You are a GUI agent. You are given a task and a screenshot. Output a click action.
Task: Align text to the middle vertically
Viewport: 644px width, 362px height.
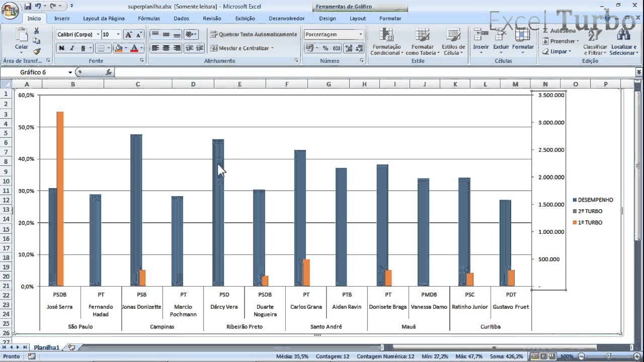(166, 35)
